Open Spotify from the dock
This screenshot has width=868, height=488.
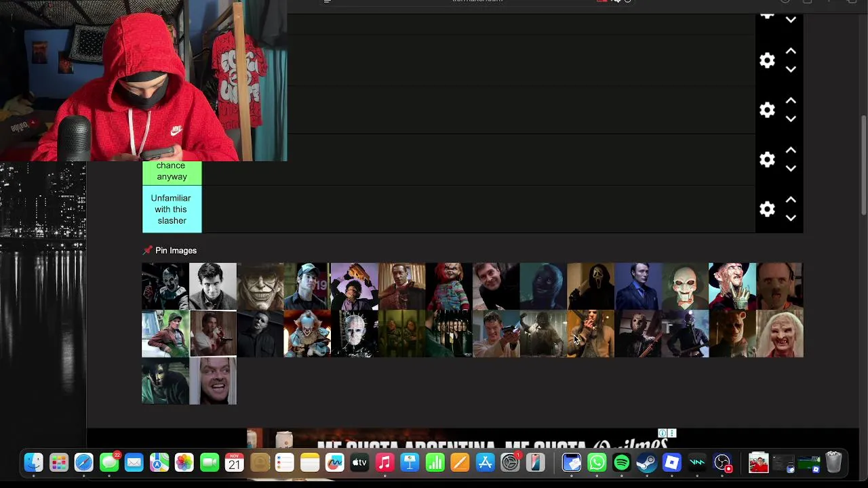(x=622, y=463)
